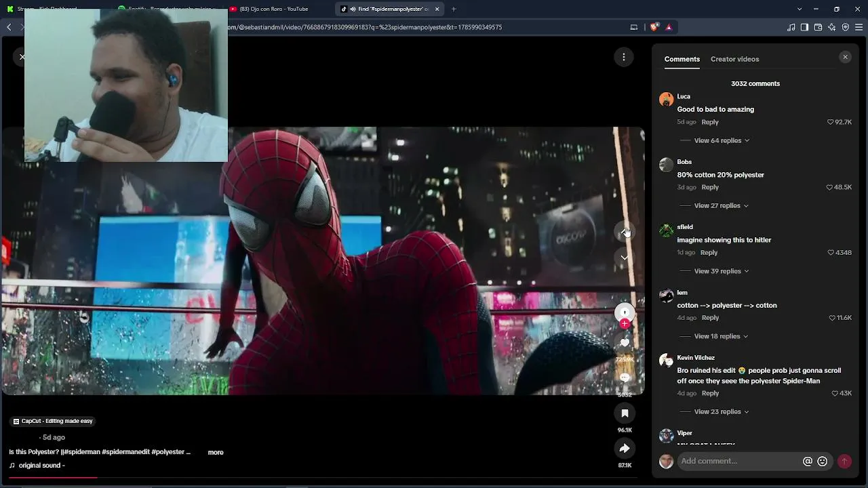The image size is (868, 488).
Task: Open the Leo AI sparkle icon
Action: click(832, 27)
